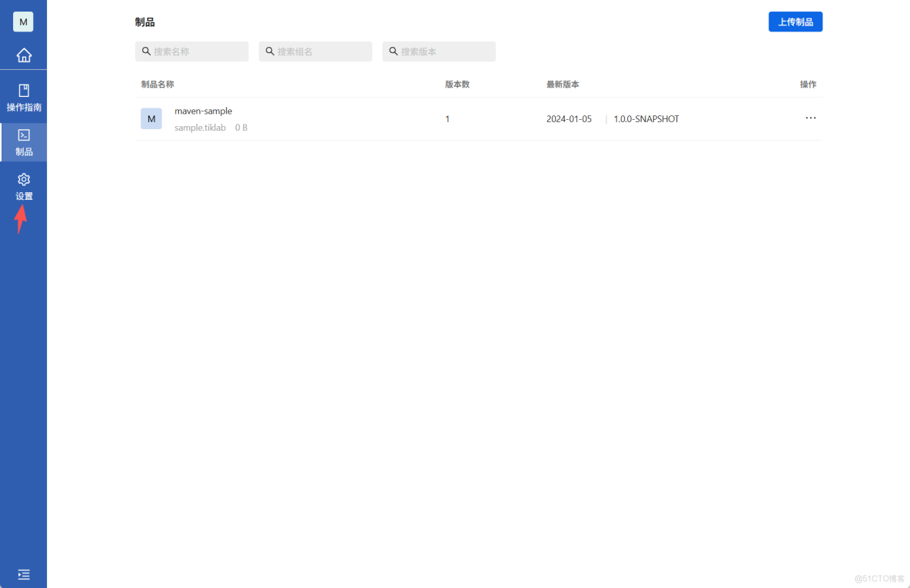Click the magnifier icon in the 搜索版本 box
The image size is (910, 588).
click(394, 51)
